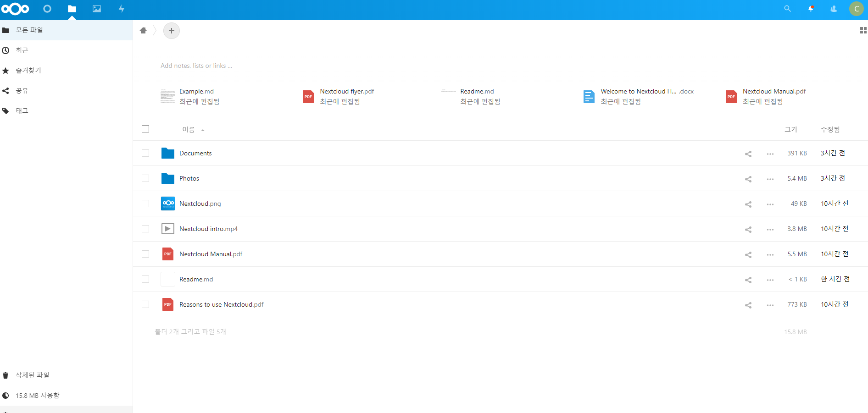Open more actions for Nextcloud Manual.pdf row
The image size is (868, 413).
click(x=770, y=255)
